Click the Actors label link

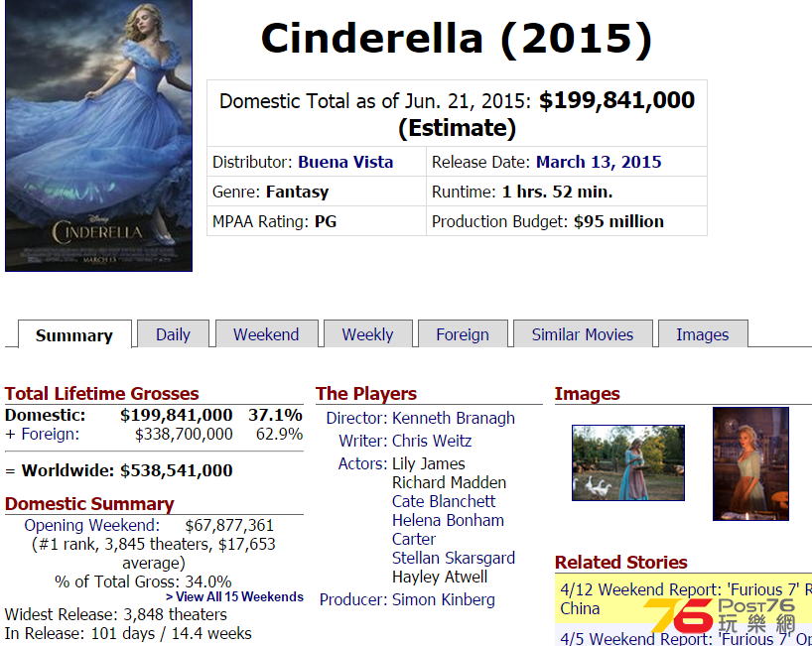point(362,463)
